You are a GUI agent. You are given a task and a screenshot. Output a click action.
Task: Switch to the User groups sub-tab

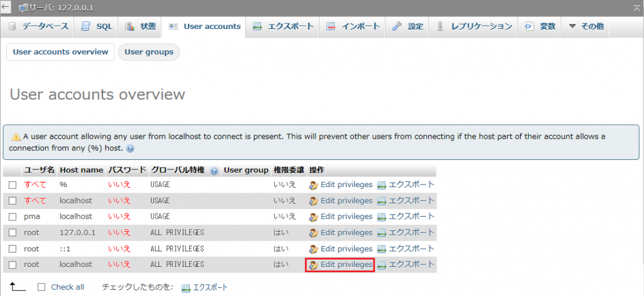click(x=149, y=52)
